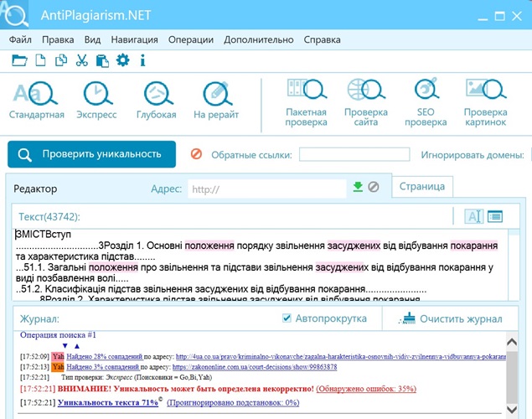Click the red stop icon near Обратные ссылки
532x419 pixels.
coord(196,154)
